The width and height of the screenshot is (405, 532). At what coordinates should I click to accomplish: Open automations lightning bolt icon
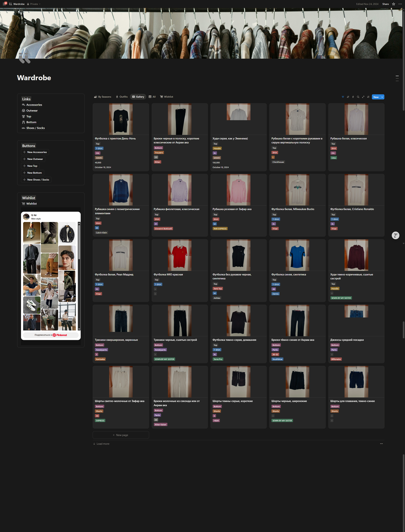353,97
